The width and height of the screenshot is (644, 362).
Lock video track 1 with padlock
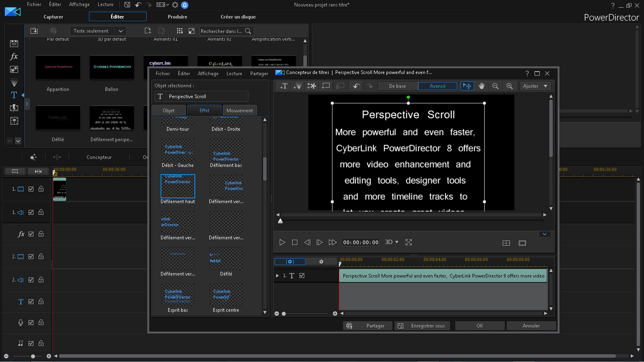click(41, 189)
